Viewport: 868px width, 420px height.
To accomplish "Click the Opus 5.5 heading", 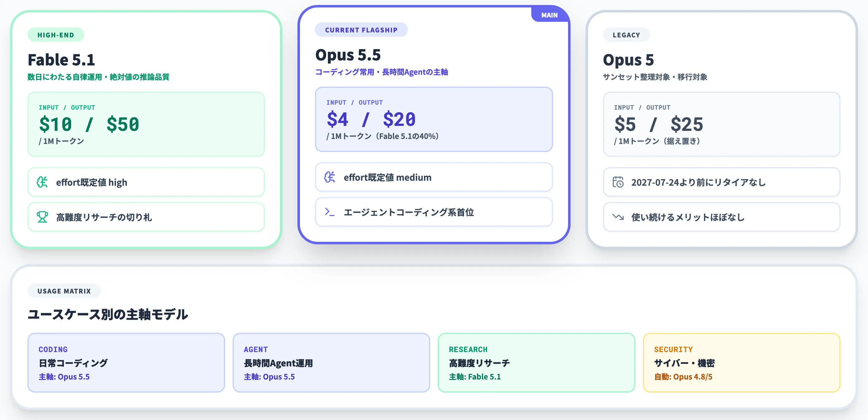I will [348, 55].
